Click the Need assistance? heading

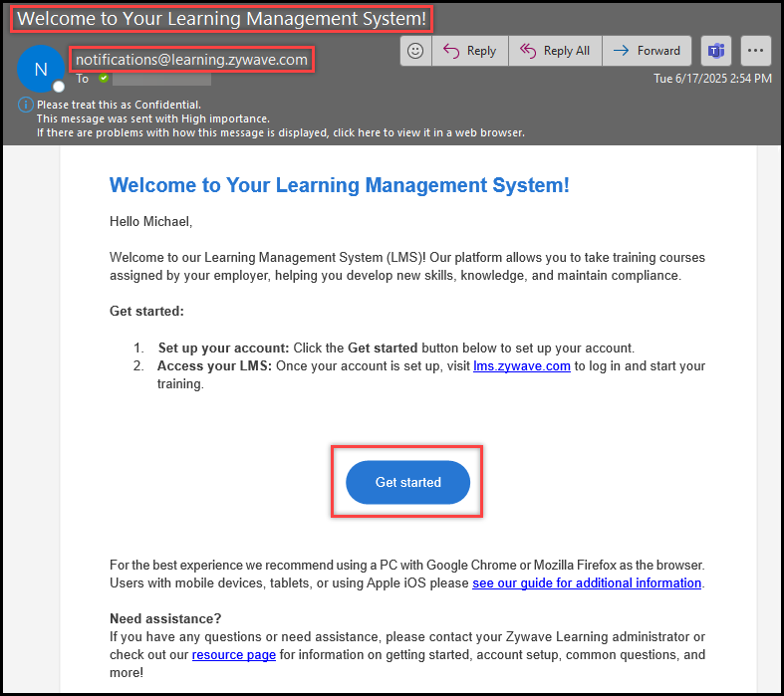point(165,618)
